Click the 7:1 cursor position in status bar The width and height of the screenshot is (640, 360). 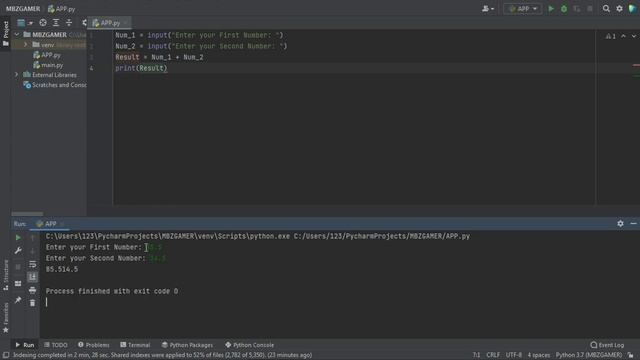pyautogui.click(x=476, y=355)
